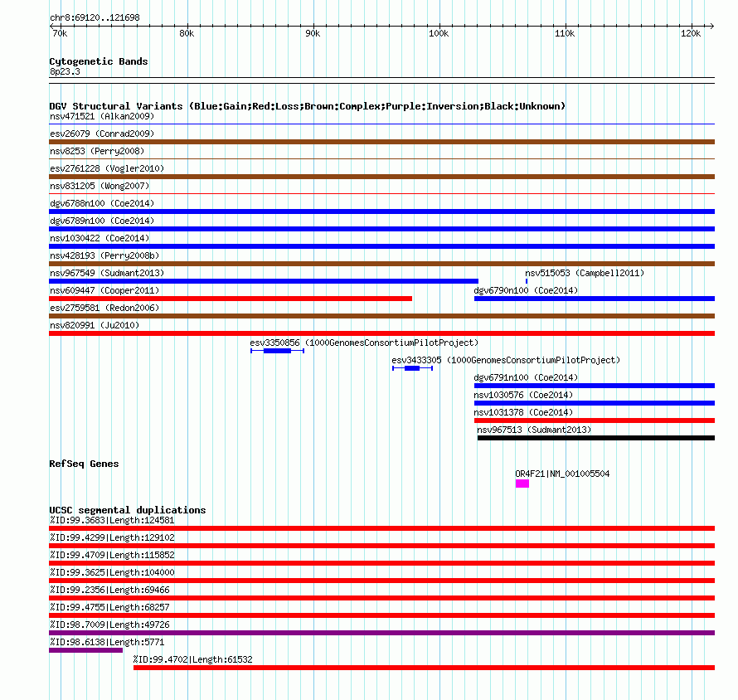
Task: Click the 70k ruler tick label
Action: point(60,33)
